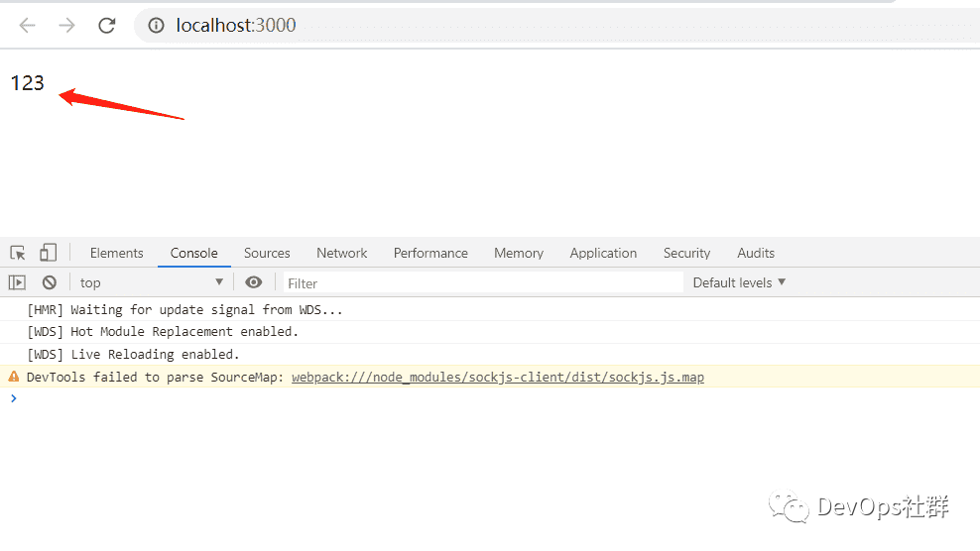
Task: Select the DevTools failed to parse text
Action: pos(155,378)
